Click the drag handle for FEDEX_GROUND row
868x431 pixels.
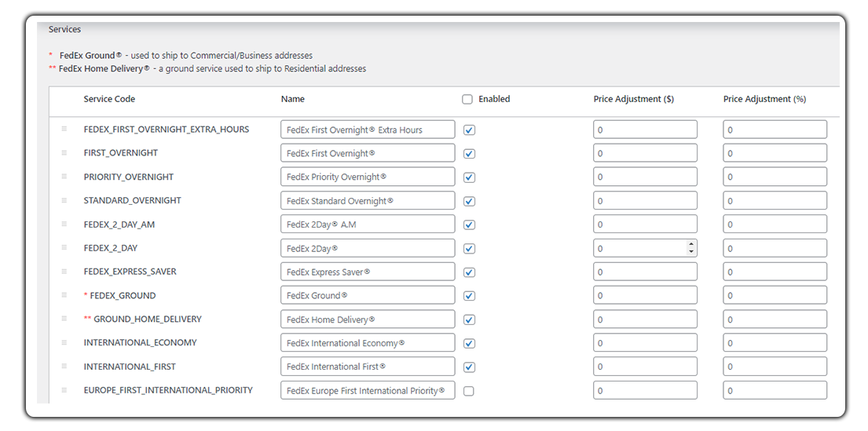tap(64, 295)
